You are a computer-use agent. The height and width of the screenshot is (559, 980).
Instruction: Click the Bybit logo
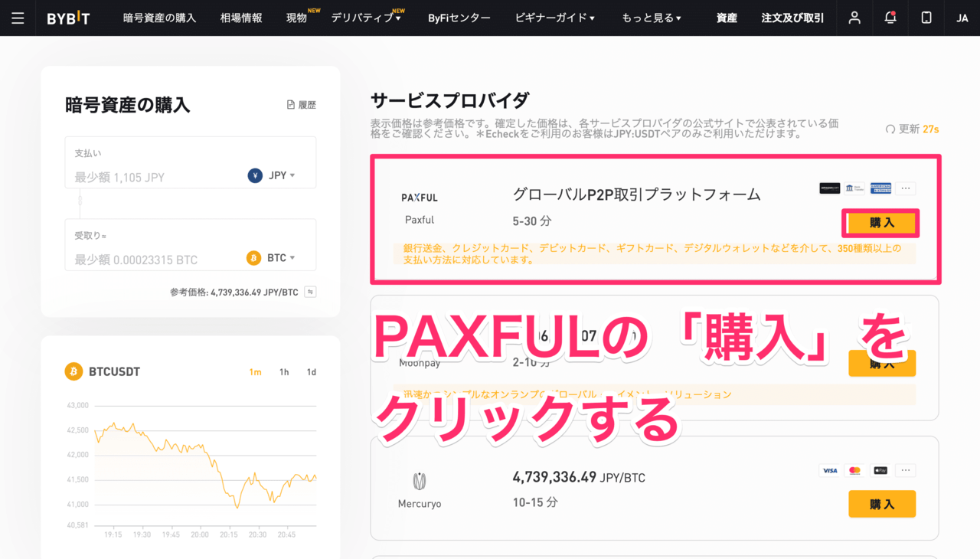tap(67, 18)
